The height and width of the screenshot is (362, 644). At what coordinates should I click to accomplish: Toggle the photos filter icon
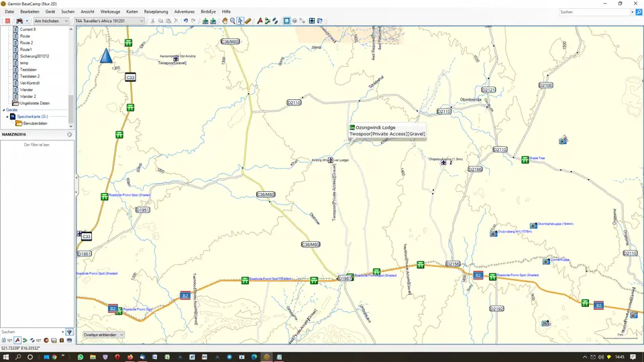[x=54, y=341]
